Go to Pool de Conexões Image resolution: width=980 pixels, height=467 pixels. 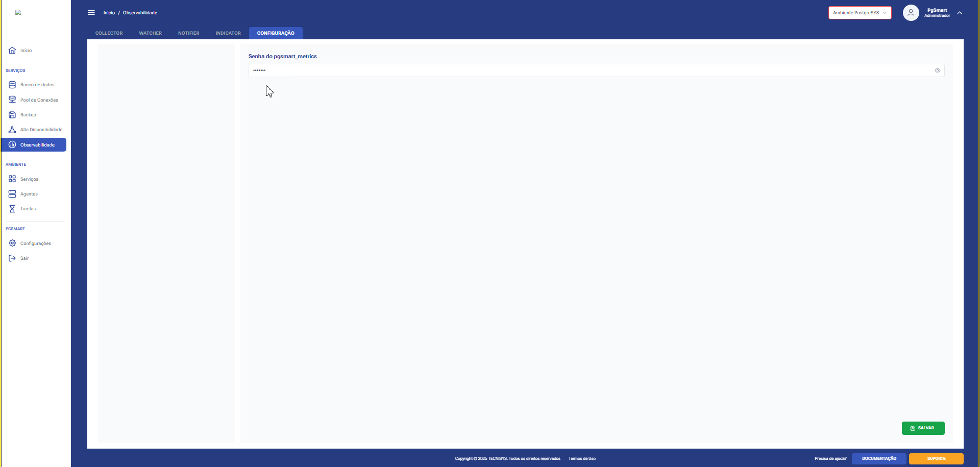[x=39, y=100]
